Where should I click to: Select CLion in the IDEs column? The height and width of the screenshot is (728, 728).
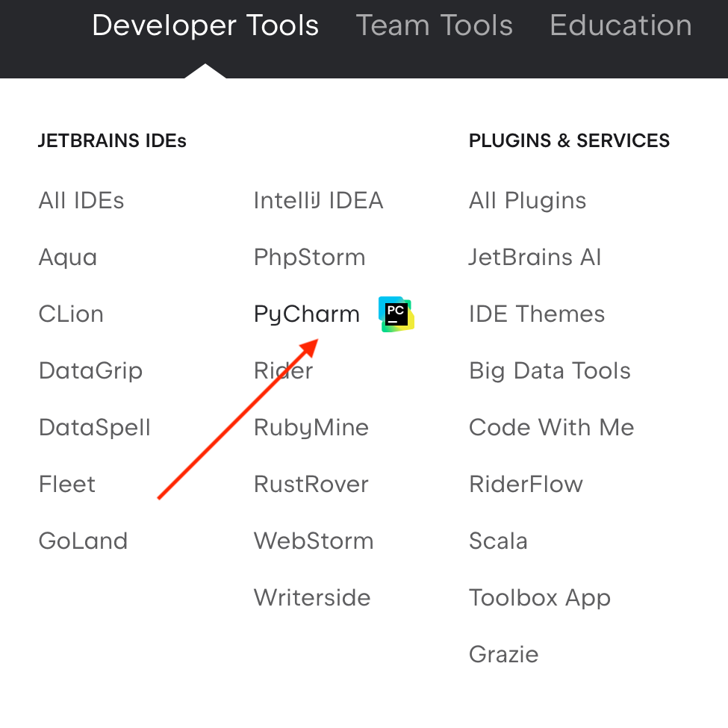(x=71, y=314)
